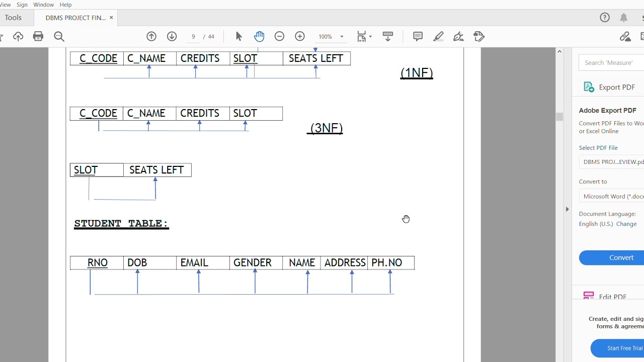Image resolution: width=644 pixels, height=362 pixels.
Task: Choose the selection arrow tool
Action: point(239,36)
